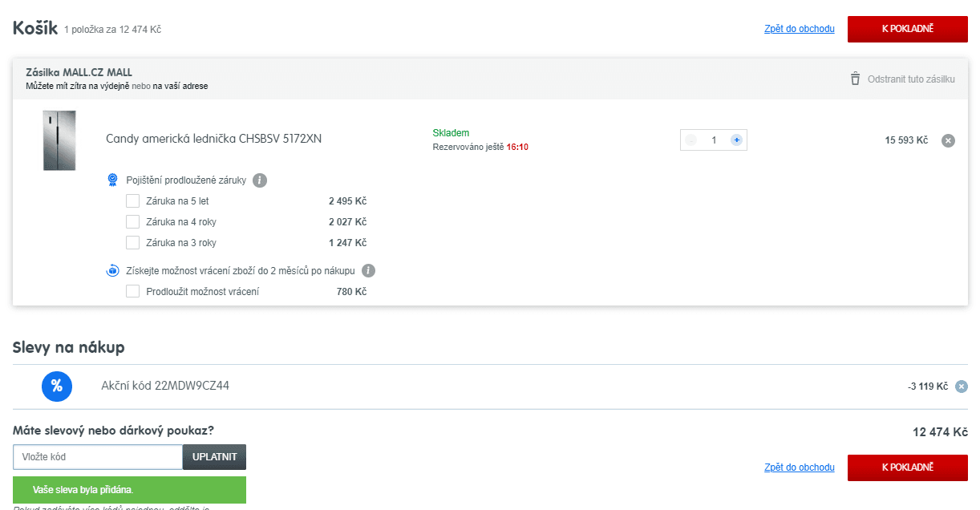Remove the Candy fridge item with the X icon
The image size is (980, 510).
point(948,140)
